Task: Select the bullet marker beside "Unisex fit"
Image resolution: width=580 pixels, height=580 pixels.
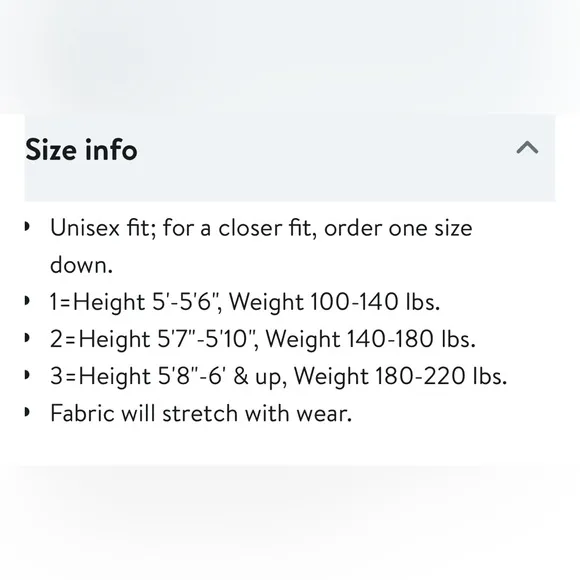Action: pos(27,226)
